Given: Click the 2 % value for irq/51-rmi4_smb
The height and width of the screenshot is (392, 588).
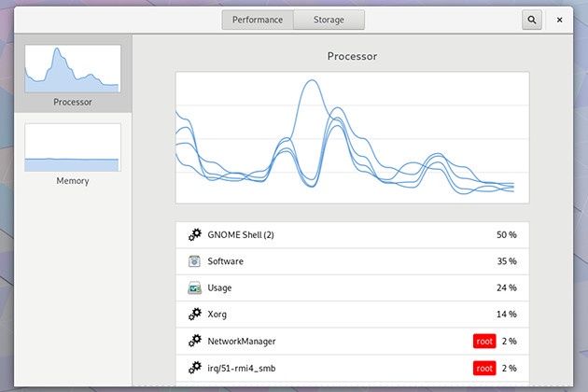Looking at the screenshot, I should coord(510,368).
